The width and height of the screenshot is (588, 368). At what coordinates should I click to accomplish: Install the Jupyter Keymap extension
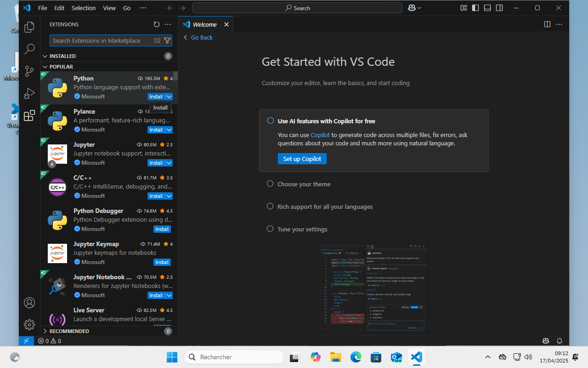pyautogui.click(x=162, y=262)
